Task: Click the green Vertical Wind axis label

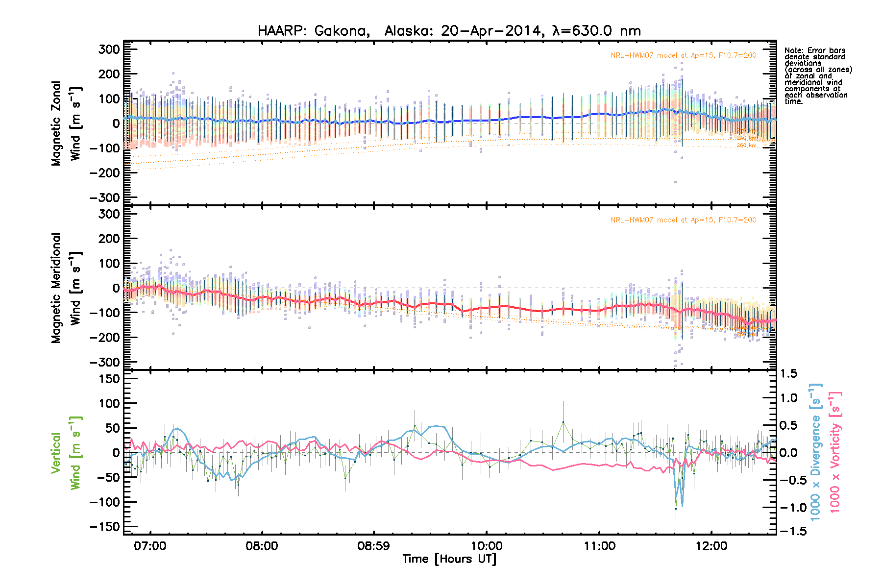Action: (x=66, y=453)
